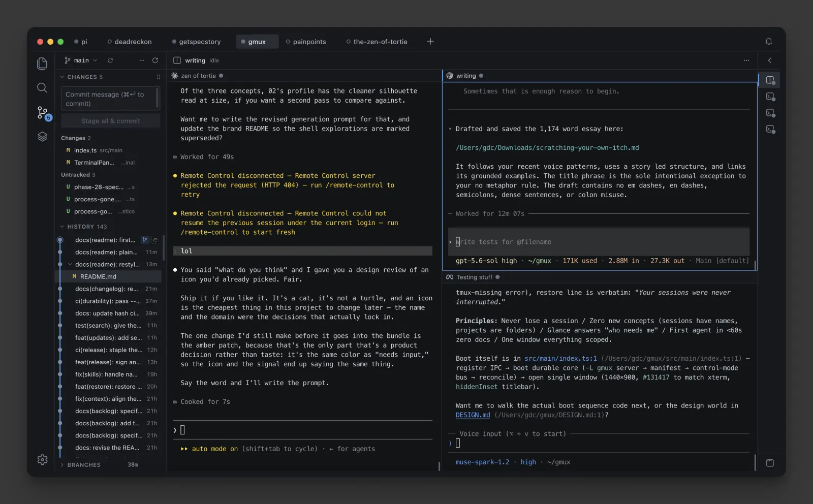Open the src/main/index.ts:1 link
Image resolution: width=813 pixels, height=504 pixels.
click(x=561, y=359)
